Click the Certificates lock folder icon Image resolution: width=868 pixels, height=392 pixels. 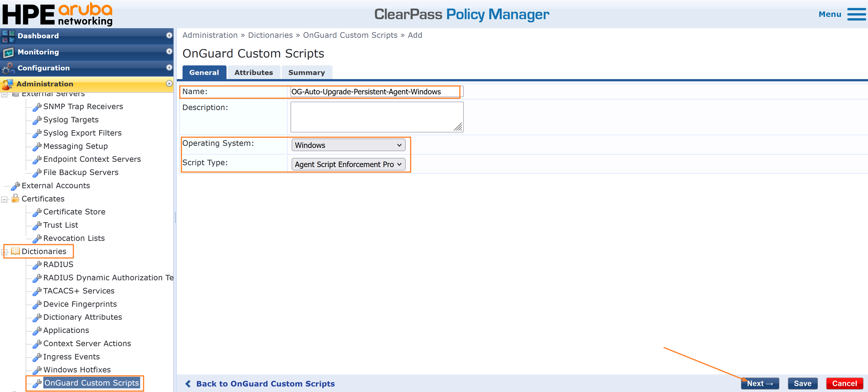(15, 198)
